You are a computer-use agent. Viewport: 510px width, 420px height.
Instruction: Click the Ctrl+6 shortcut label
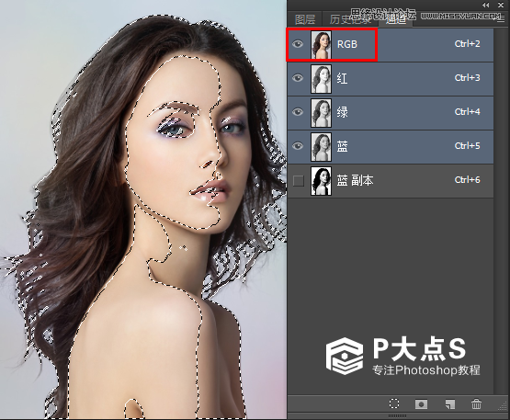(468, 179)
